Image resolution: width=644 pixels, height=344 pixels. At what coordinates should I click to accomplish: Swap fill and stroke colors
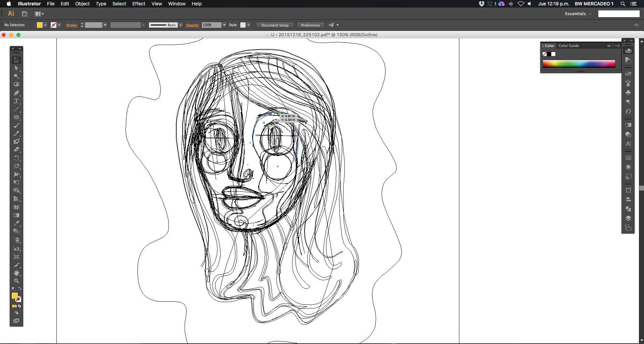(x=20, y=289)
